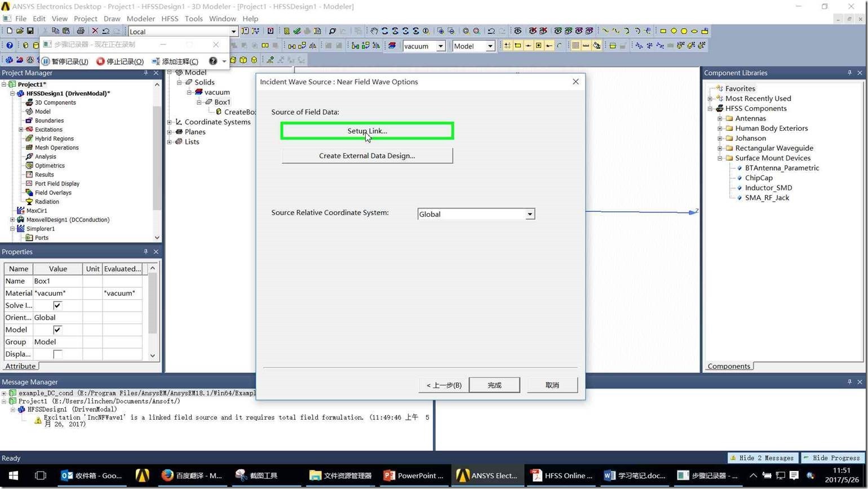
Task: Toggle the Model checkbox in Properties
Action: (x=57, y=330)
